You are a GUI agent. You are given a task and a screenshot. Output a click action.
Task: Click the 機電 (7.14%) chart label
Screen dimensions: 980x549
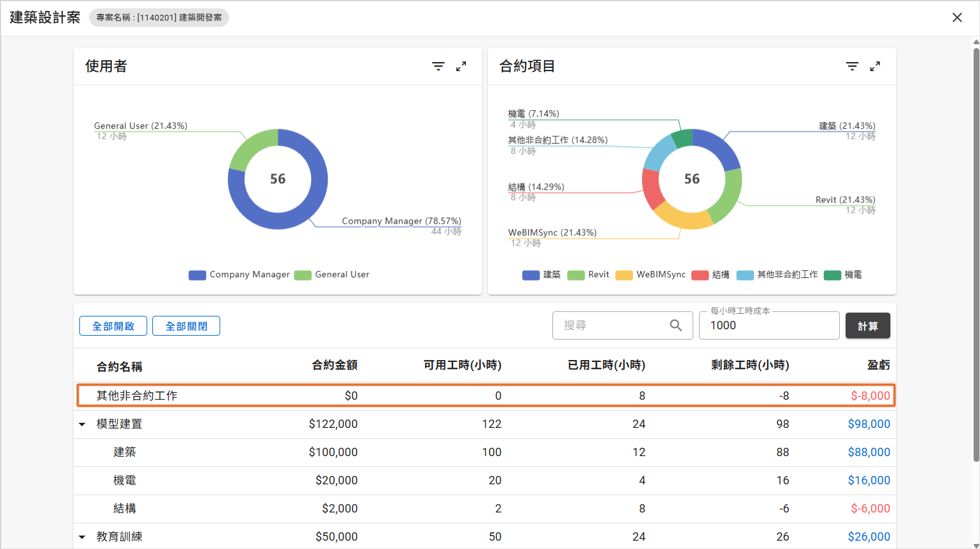coord(534,114)
